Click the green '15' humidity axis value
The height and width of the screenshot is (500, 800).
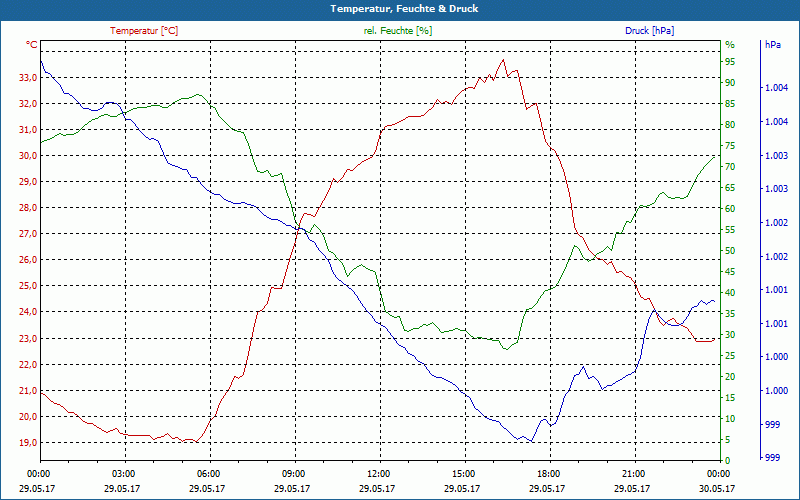[x=731, y=398]
